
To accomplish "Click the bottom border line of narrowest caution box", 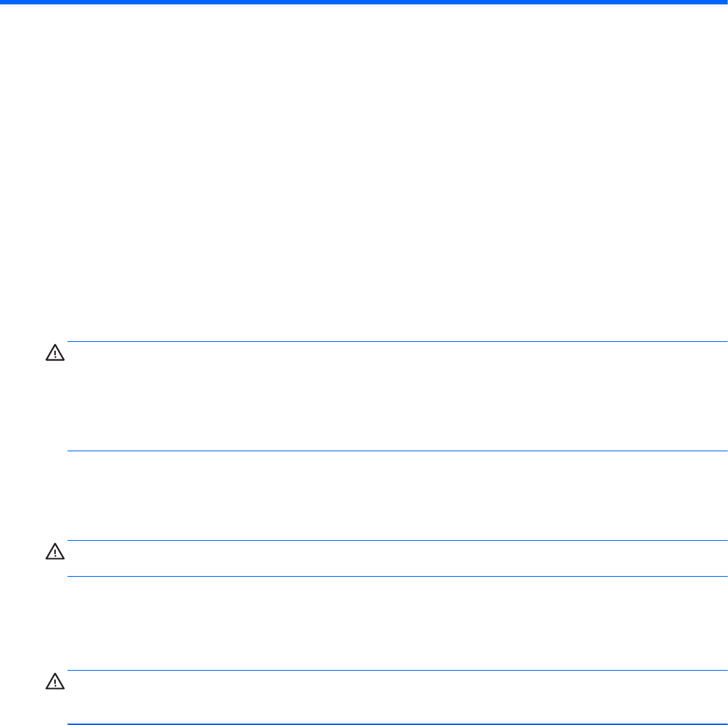I will [398, 577].
